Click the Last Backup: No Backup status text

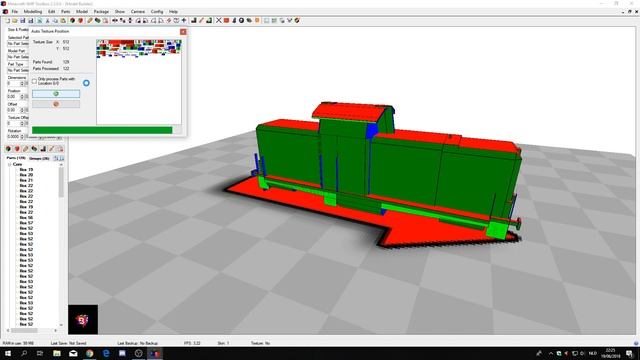click(138, 344)
